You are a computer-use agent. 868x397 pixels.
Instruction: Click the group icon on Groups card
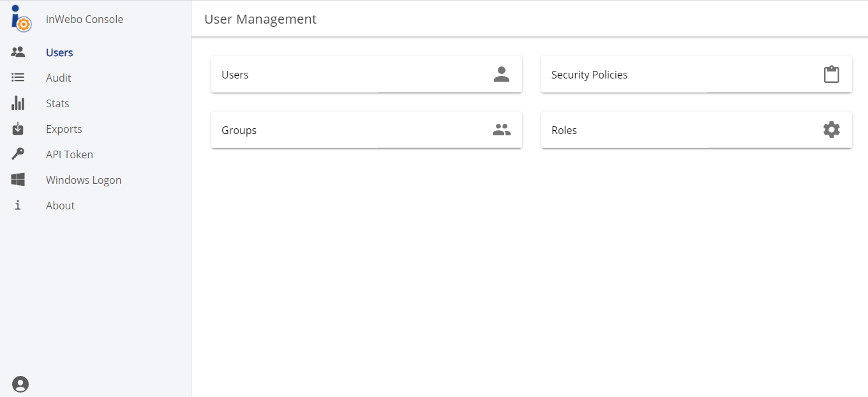pos(502,130)
